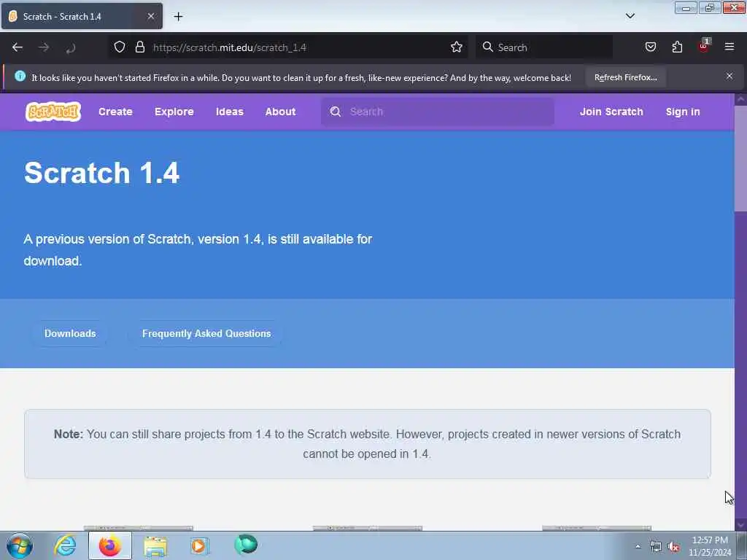The width and height of the screenshot is (747, 560).
Task: Focus the Scratch site search field
Action: (438, 112)
